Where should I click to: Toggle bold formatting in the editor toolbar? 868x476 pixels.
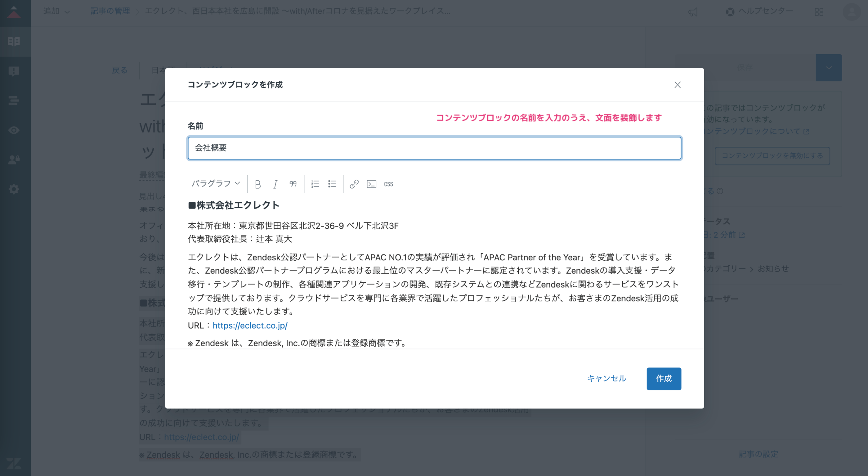pos(258,184)
